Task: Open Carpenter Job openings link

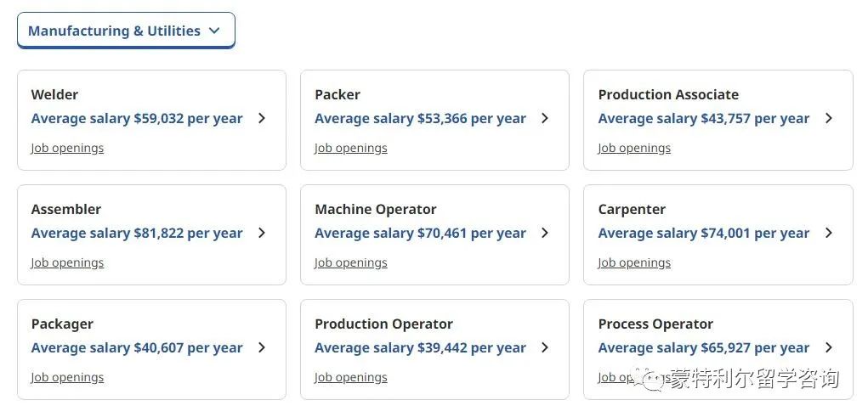Action: 634,262
